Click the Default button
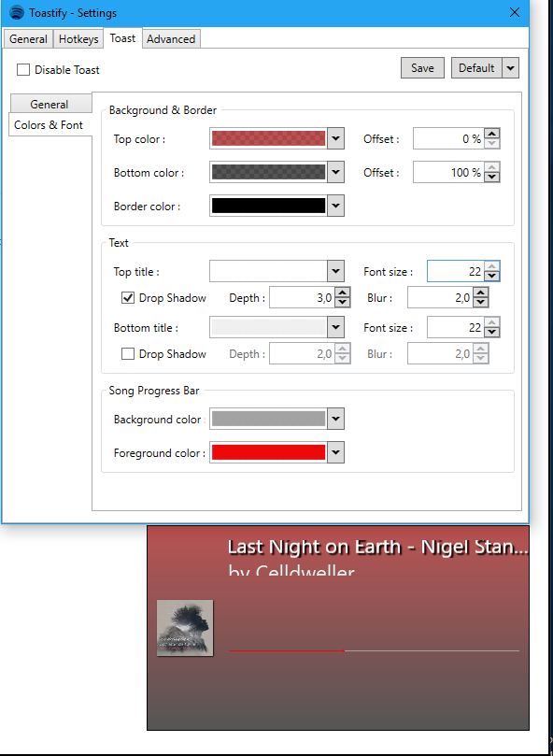 [x=476, y=68]
